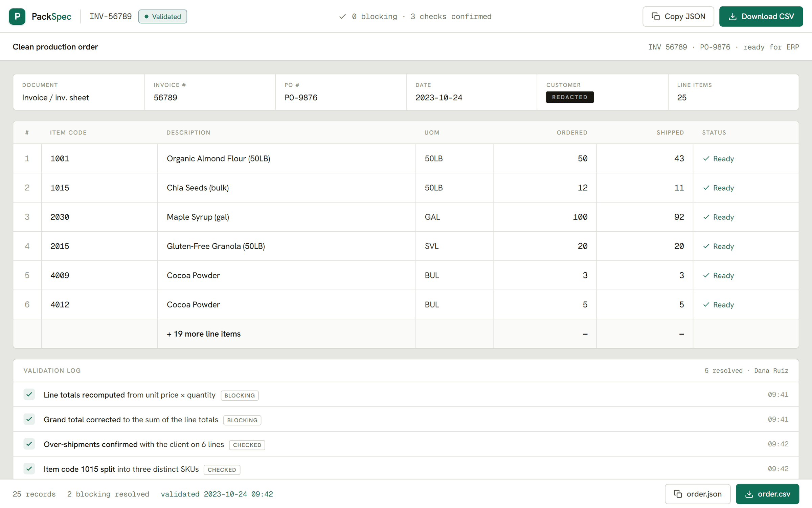Viewport: 812px width, 508px height.
Task: Click the copy icon in Copy JSON
Action: [x=656, y=16]
